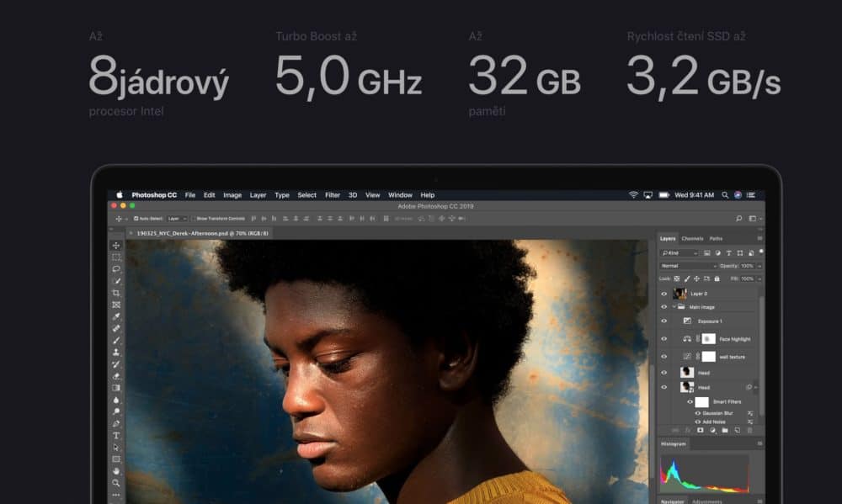Click the new group folder icon
Image resolution: width=842 pixels, height=504 pixels.
pyautogui.click(x=725, y=431)
